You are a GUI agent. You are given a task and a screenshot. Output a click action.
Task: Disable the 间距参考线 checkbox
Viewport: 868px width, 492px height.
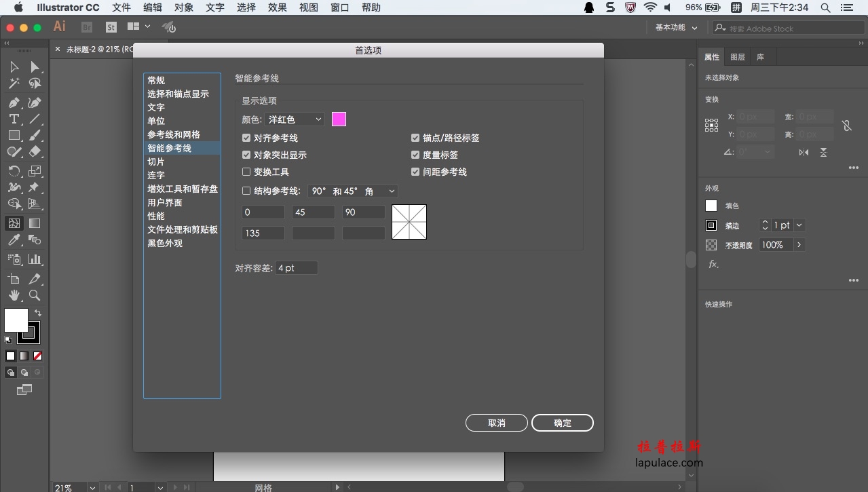tap(415, 172)
